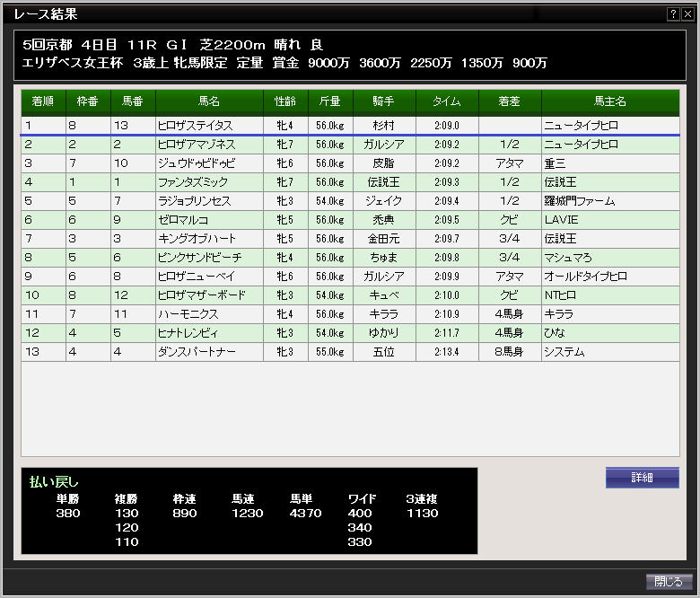
Task: Select horse ヒロザアマゾネス row
Action: coord(350,145)
